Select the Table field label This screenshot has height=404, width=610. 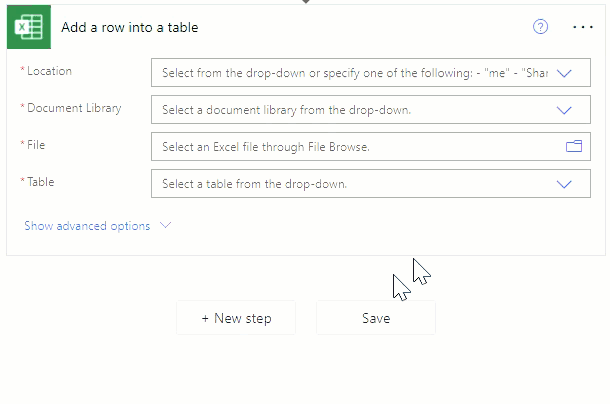(40, 182)
